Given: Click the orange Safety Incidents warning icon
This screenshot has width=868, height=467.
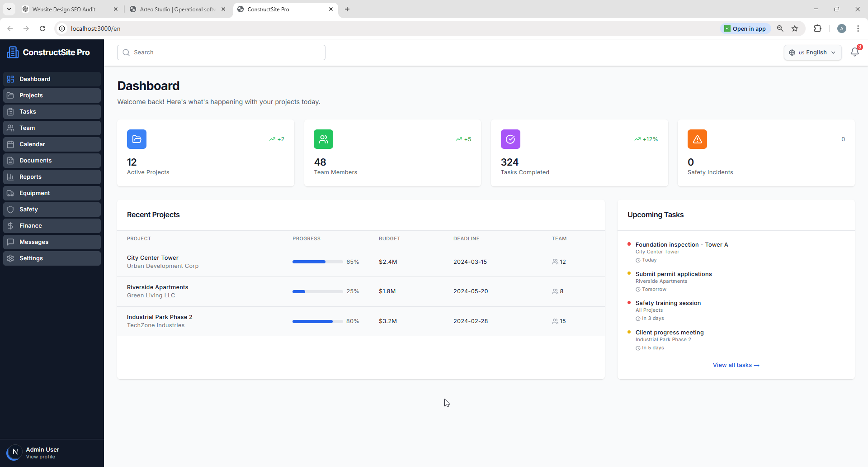Looking at the screenshot, I should point(697,139).
